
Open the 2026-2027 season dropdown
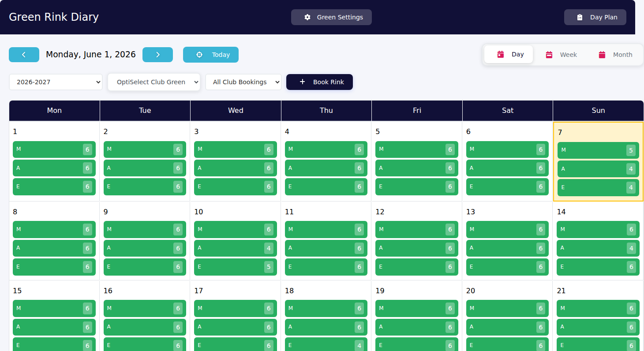pos(56,82)
